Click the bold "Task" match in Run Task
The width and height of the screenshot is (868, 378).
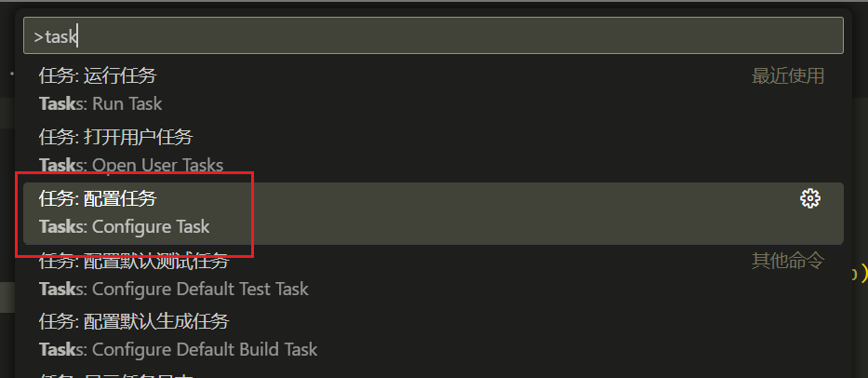coord(57,103)
